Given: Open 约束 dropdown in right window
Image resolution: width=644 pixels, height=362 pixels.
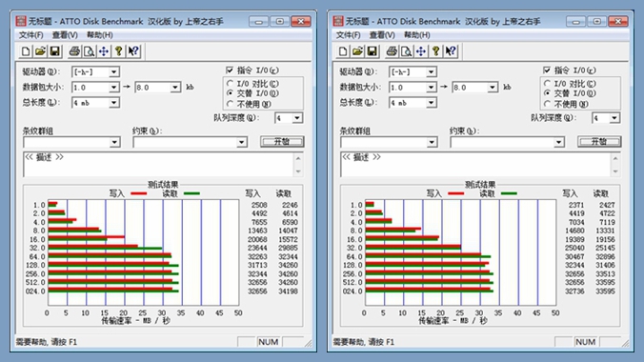Looking at the screenshot, I should point(558,142).
